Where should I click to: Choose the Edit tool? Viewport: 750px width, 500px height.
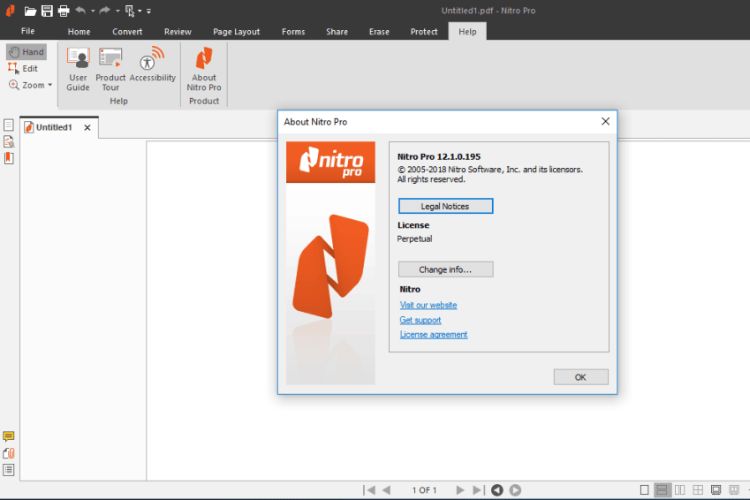click(x=23, y=68)
